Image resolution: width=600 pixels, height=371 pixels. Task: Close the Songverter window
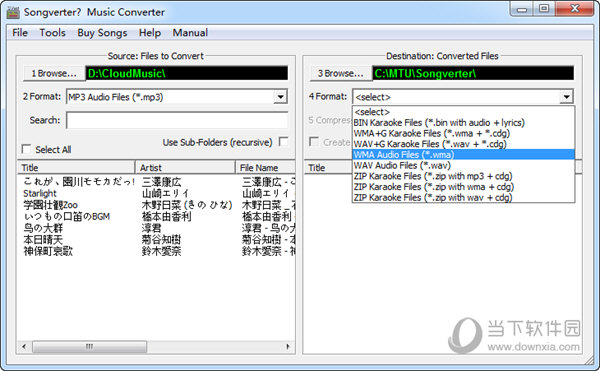click(x=574, y=9)
